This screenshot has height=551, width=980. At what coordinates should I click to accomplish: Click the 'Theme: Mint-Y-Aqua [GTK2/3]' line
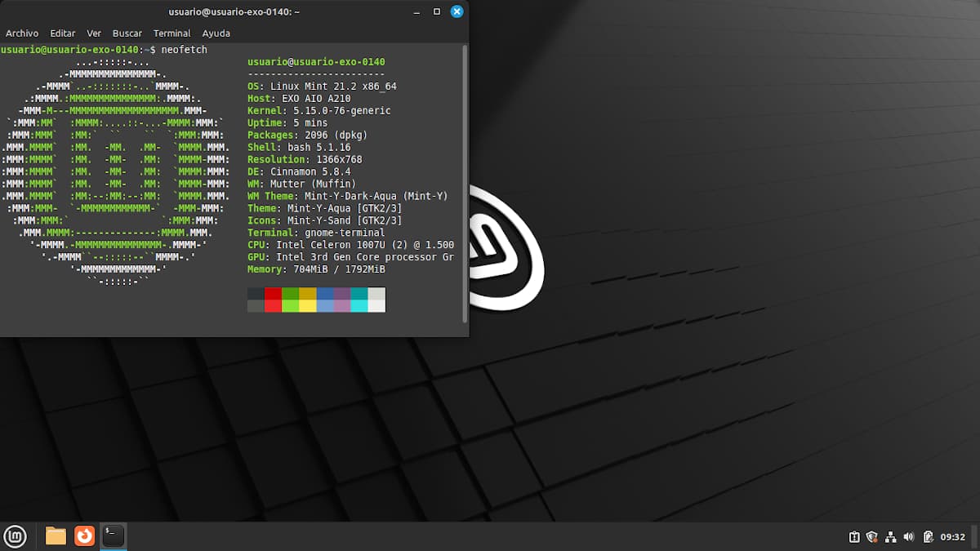325,209
